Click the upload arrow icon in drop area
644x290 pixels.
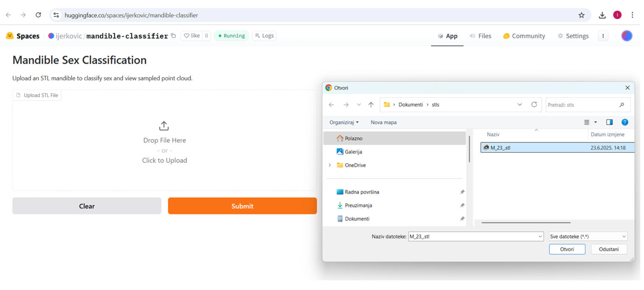point(164,126)
